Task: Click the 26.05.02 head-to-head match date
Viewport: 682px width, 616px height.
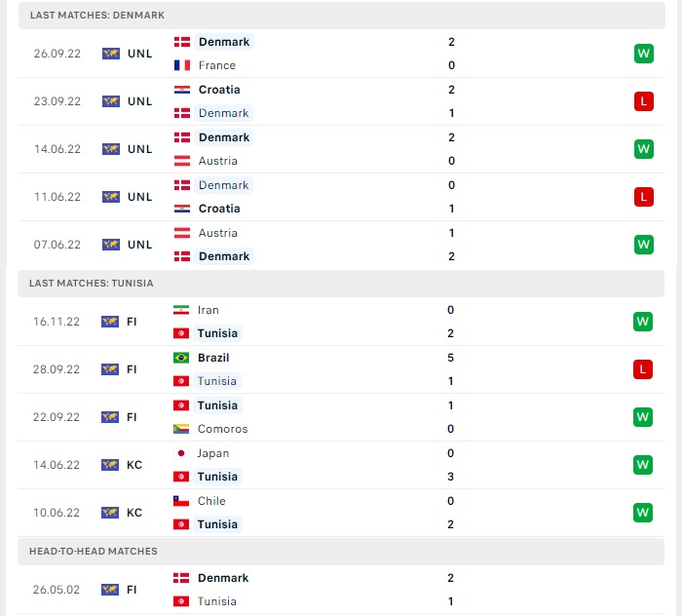Action: pos(57,590)
